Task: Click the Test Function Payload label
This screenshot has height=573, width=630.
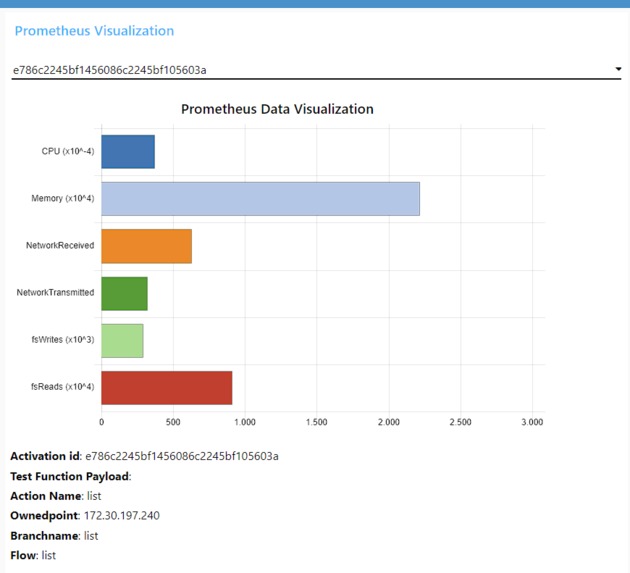Action: [70, 477]
